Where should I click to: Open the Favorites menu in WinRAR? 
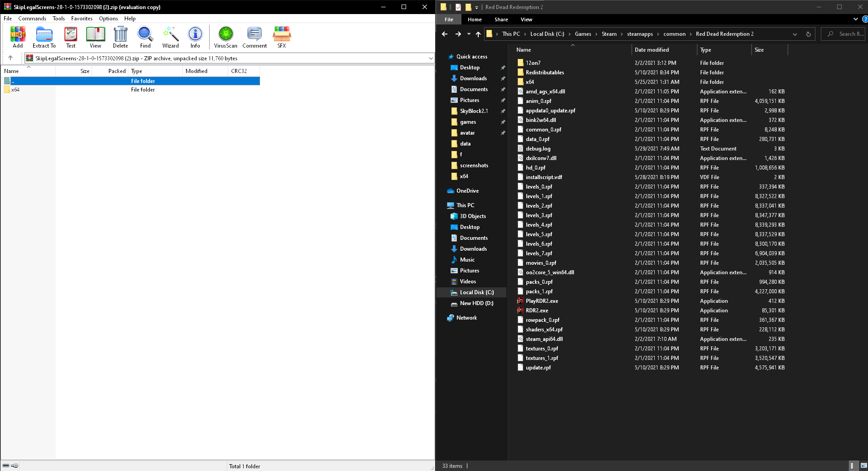click(x=82, y=19)
